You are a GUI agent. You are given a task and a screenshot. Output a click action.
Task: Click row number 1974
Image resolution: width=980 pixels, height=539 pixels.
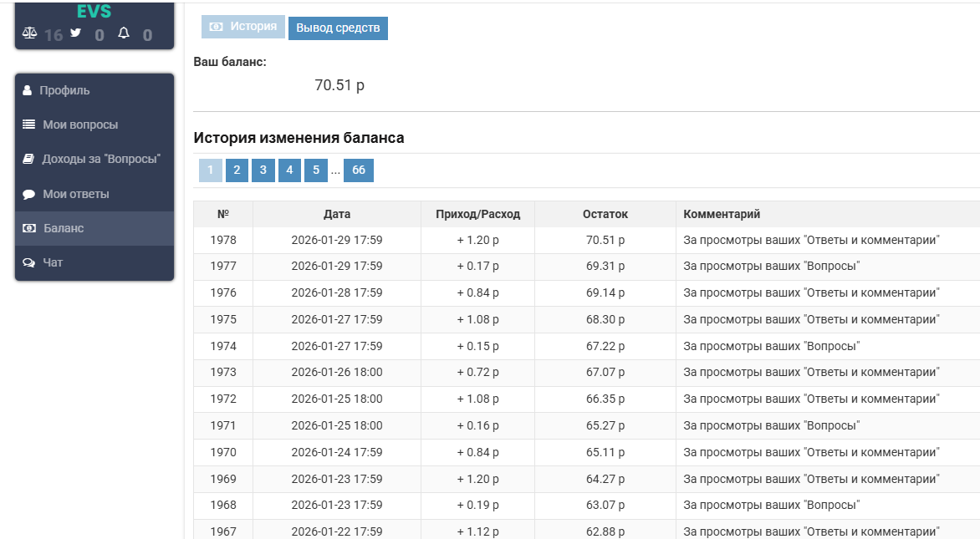click(223, 346)
